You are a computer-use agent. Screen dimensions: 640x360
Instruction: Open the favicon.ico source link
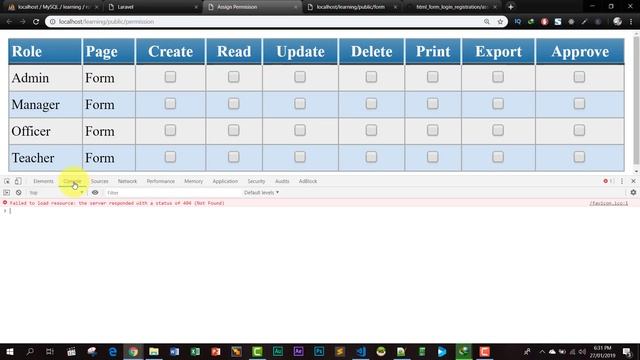click(608, 203)
